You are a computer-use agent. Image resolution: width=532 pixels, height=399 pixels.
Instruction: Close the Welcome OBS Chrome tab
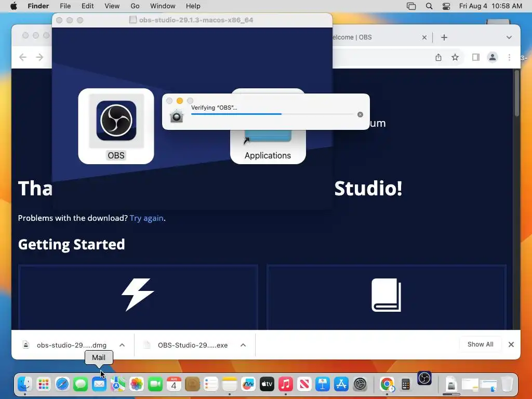coord(424,37)
